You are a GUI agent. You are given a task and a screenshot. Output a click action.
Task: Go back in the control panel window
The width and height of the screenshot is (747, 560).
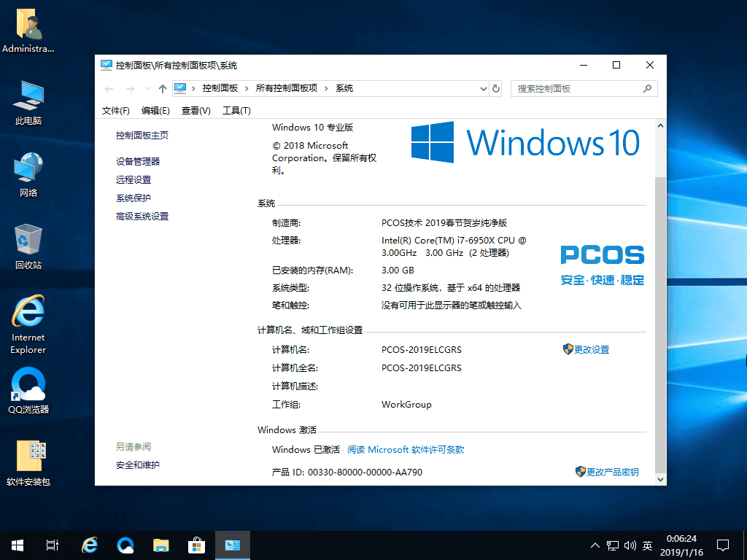(109, 88)
